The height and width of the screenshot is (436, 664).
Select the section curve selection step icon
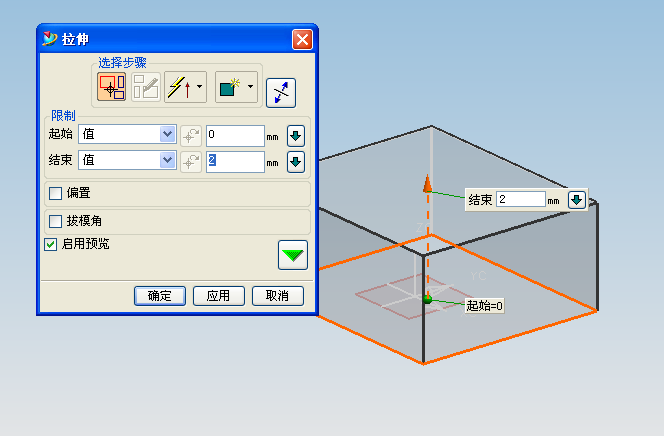point(111,87)
